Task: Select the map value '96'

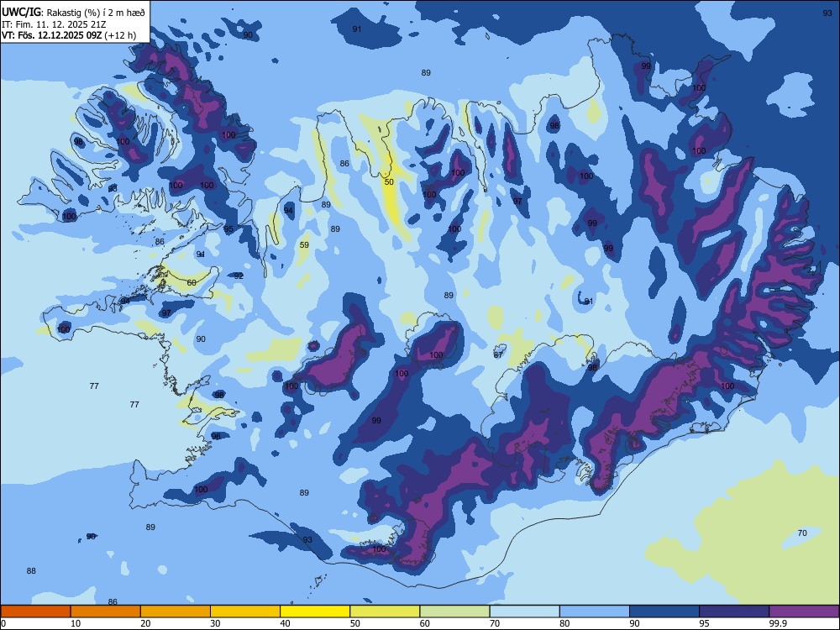Action: tap(216, 437)
